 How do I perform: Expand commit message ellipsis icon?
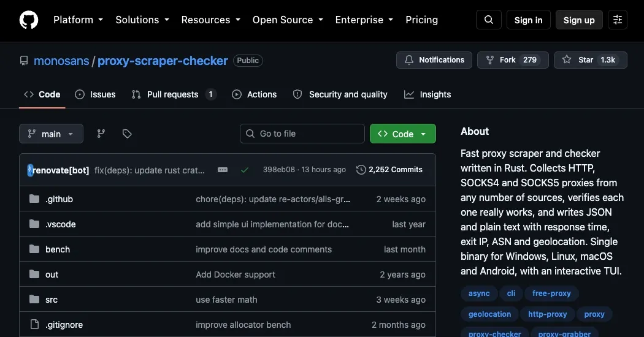click(223, 170)
